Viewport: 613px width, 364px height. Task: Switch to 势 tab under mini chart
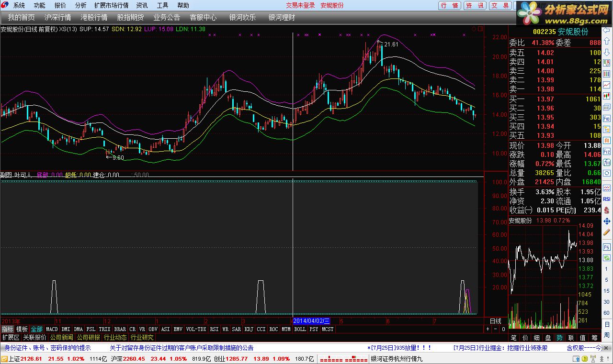click(x=559, y=338)
